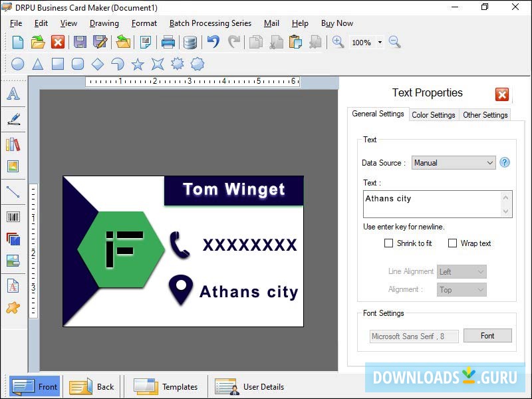Open the clipart library books icon
Screen dimensions: 532x399
pyautogui.click(x=13, y=144)
